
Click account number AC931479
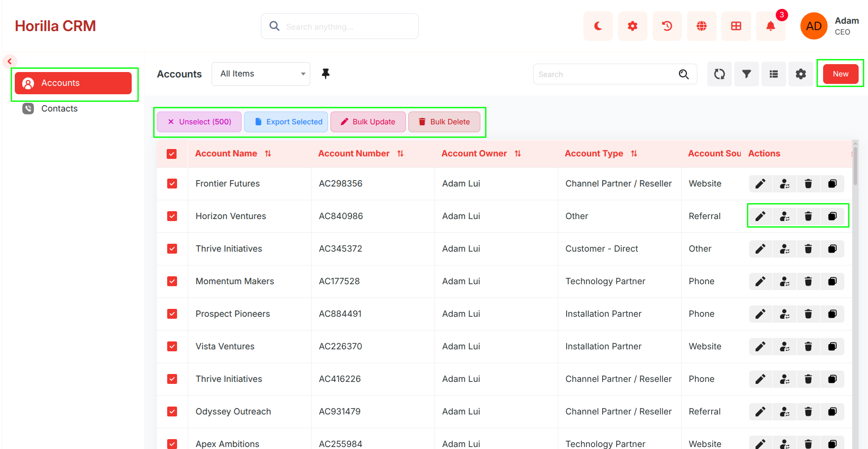click(x=339, y=412)
